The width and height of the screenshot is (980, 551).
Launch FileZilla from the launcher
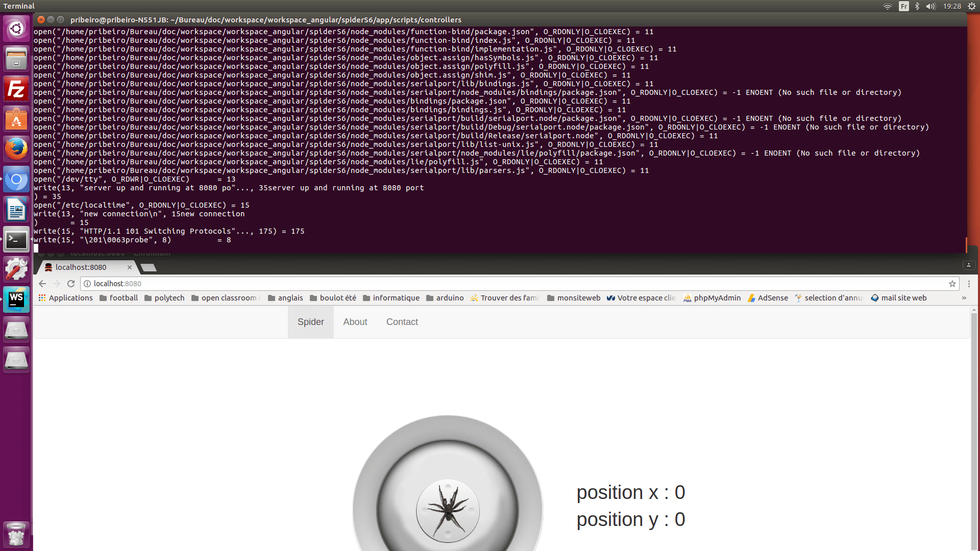16,89
